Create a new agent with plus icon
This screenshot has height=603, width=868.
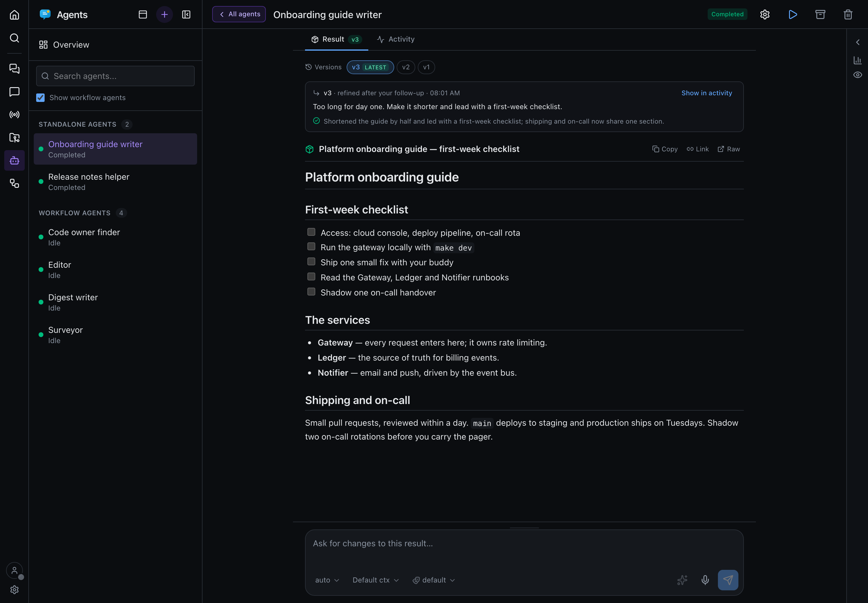164,14
